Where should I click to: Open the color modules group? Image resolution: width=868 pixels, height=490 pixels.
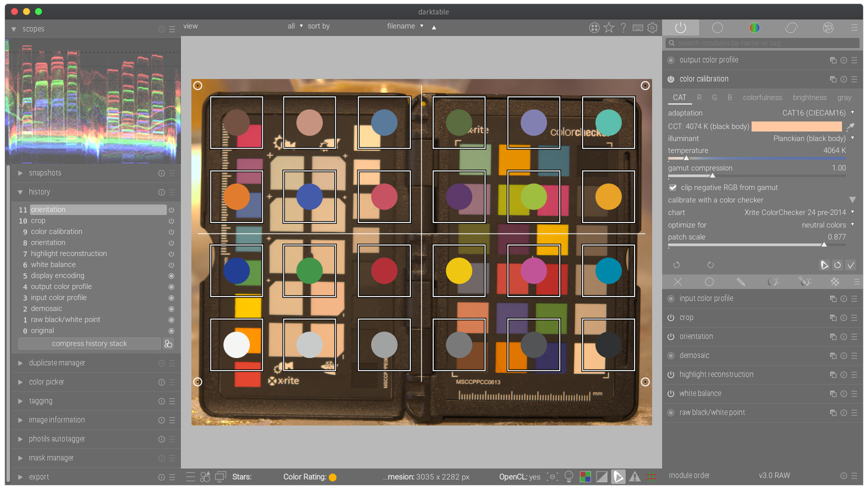point(754,27)
